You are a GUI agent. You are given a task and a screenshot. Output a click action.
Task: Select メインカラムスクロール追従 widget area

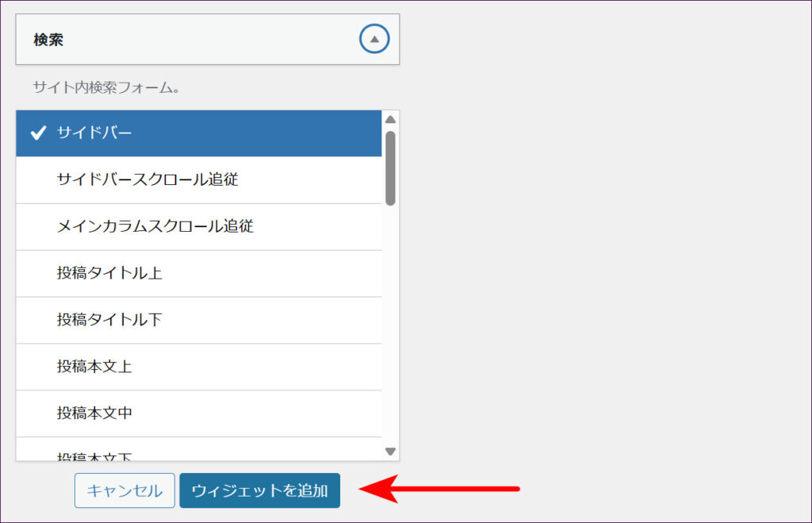[x=155, y=226]
